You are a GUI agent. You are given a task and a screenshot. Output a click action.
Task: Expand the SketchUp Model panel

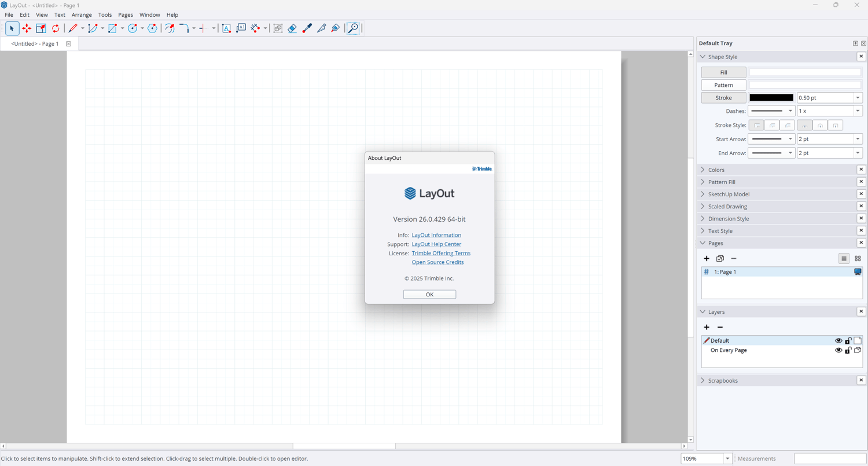click(703, 195)
